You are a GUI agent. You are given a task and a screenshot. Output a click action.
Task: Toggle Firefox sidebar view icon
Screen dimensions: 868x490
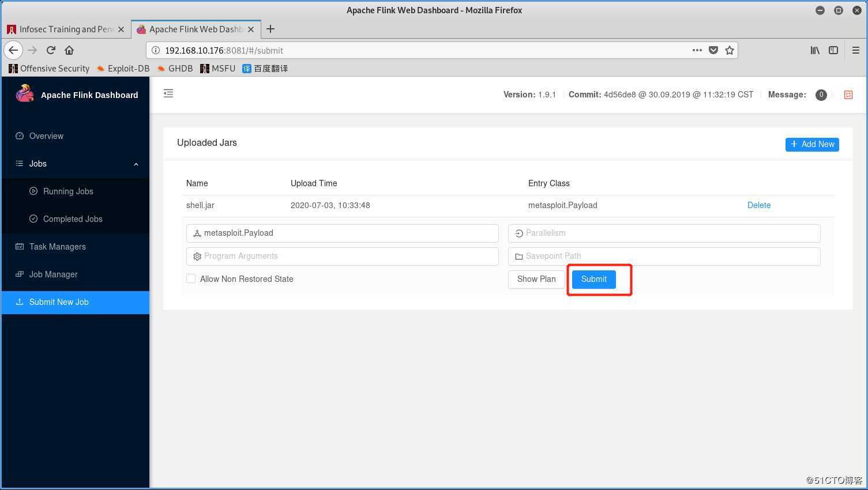point(833,50)
